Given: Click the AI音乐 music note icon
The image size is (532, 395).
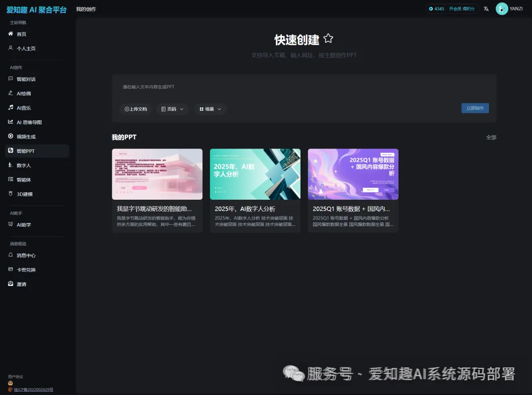Looking at the screenshot, I should tap(10, 108).
